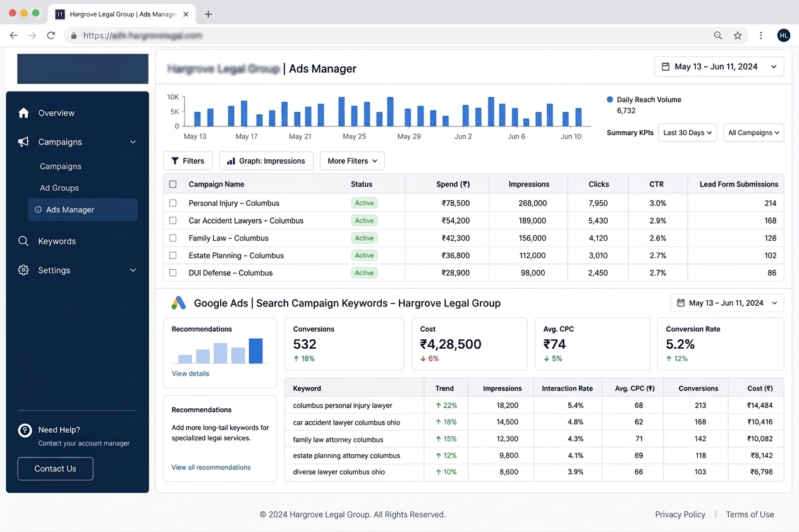Screen dimensions: 799x532
Task: Click the calendar icon in Google Ads date picker
Action: [x=681, y=303]
